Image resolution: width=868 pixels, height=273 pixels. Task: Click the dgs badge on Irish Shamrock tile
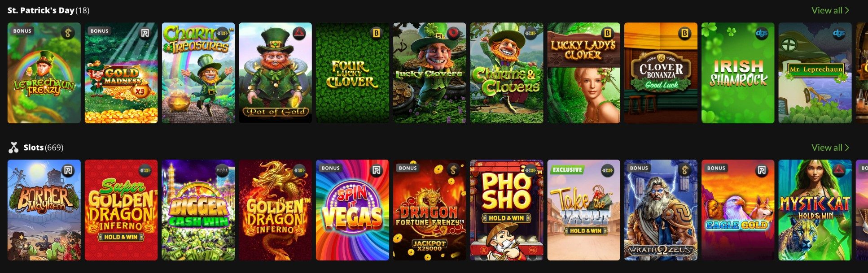point(762,33)
